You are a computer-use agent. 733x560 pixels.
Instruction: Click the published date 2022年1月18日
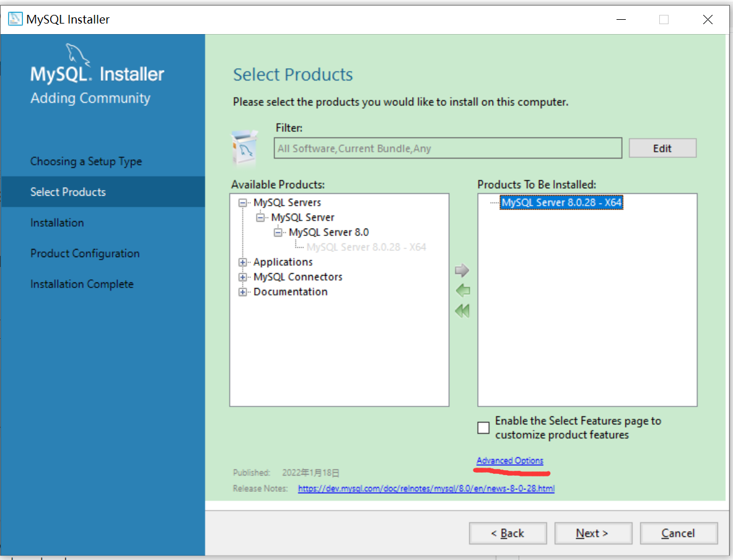tap(311, 473)
